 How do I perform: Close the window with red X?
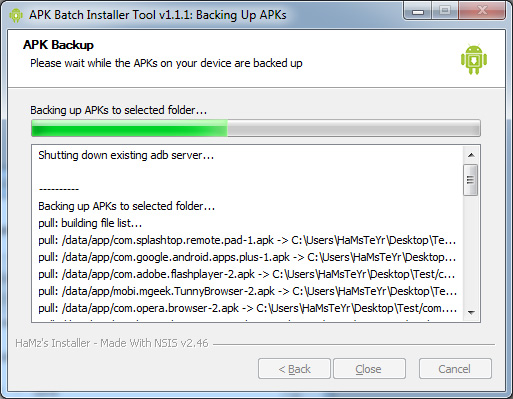pos(482,11)
